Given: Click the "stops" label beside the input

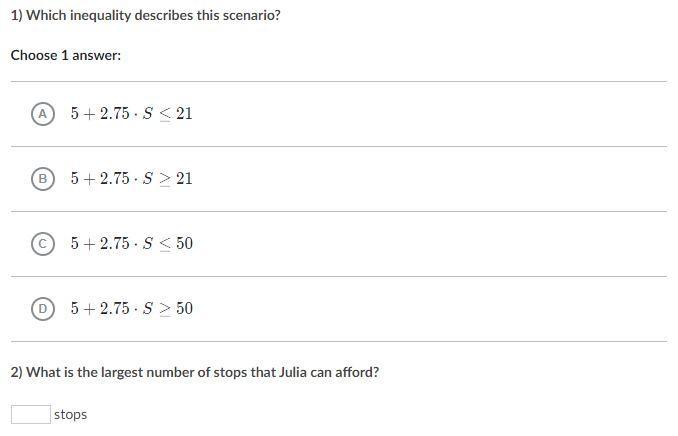Looking at the screenshot, I should click(70, 414).
